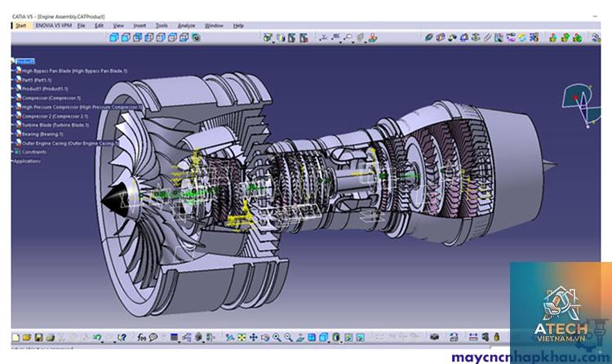Select the root Product1 node in the tree
This screenshot has height=364, width=612.
(25, 62)
